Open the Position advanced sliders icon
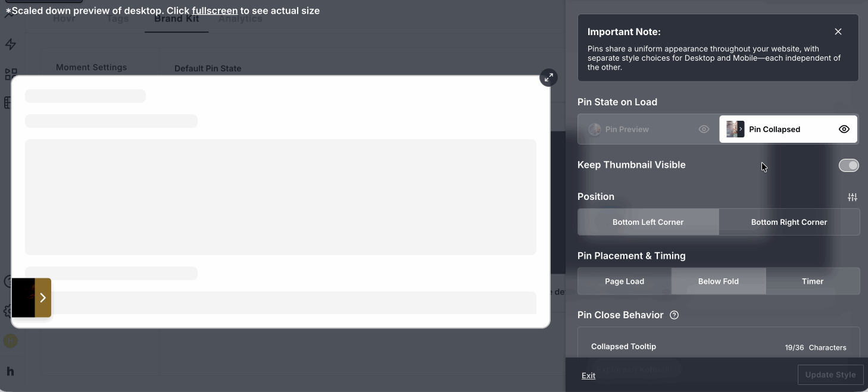 click(x=853, y=197)
